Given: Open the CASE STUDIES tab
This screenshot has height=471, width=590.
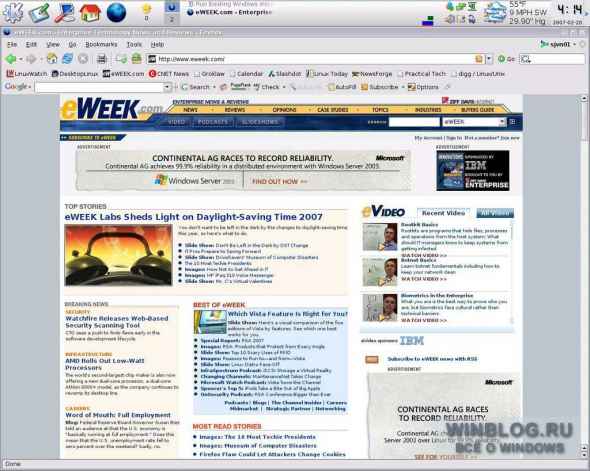Looking at the screenshot, I should [333, 110].
